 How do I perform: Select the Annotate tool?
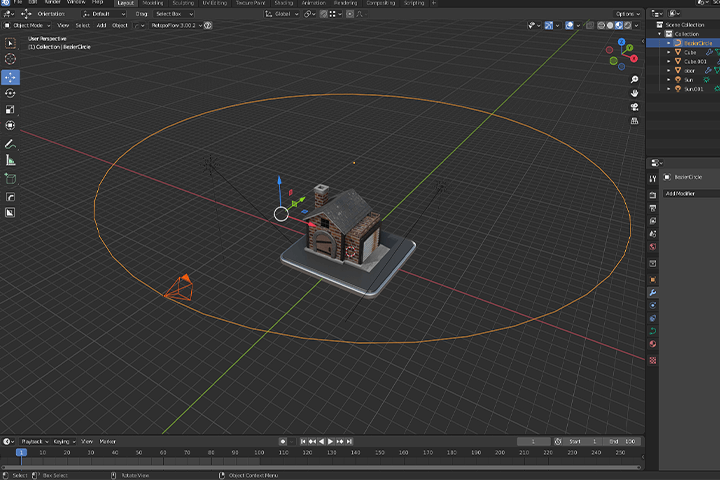point(10,144)
